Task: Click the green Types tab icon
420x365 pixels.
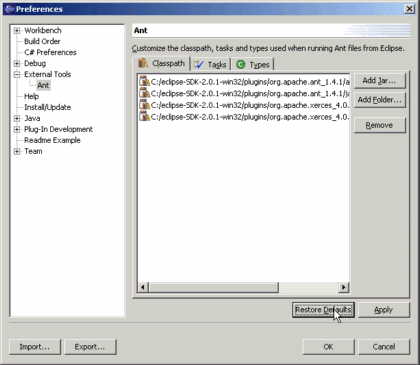Action: tap(240, 64)
